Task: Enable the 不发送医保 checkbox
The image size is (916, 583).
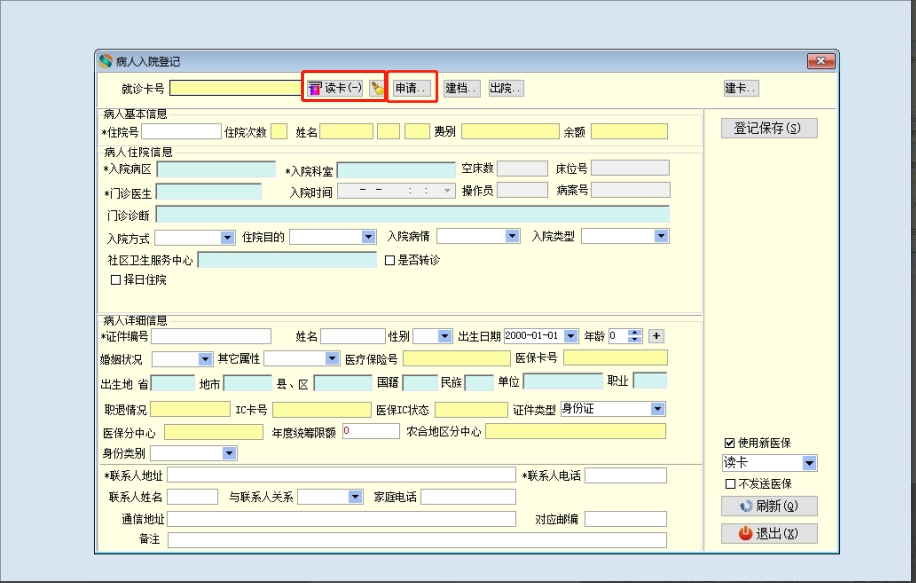Action: 730,484
